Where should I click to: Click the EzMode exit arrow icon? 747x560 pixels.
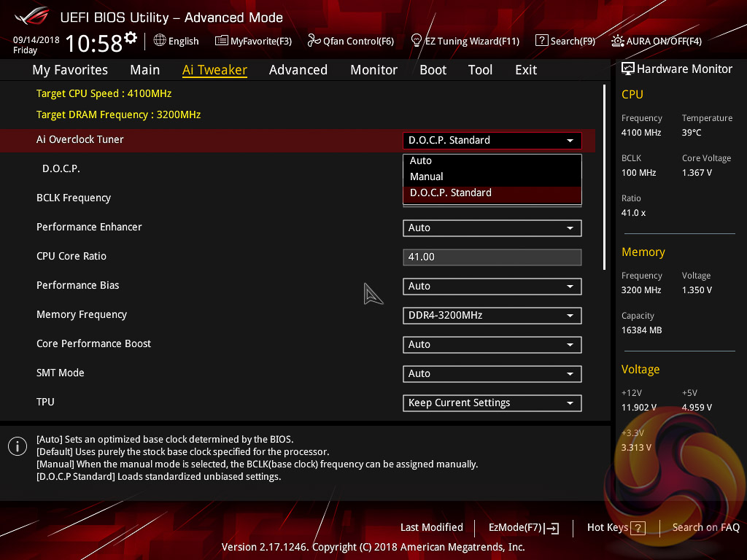551,528
